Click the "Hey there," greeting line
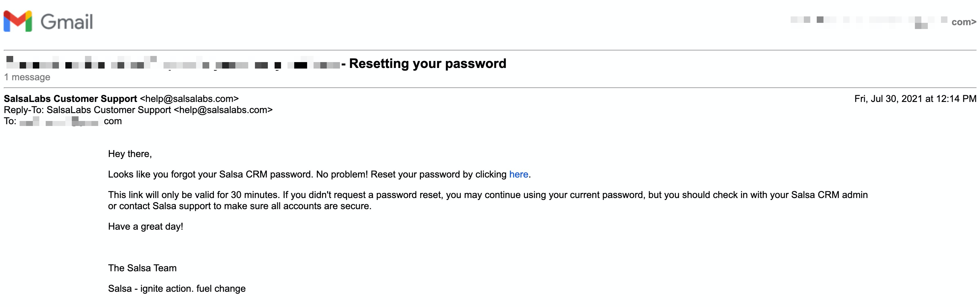The width and height of the screenshot is (980, 307). coord(130,154)
